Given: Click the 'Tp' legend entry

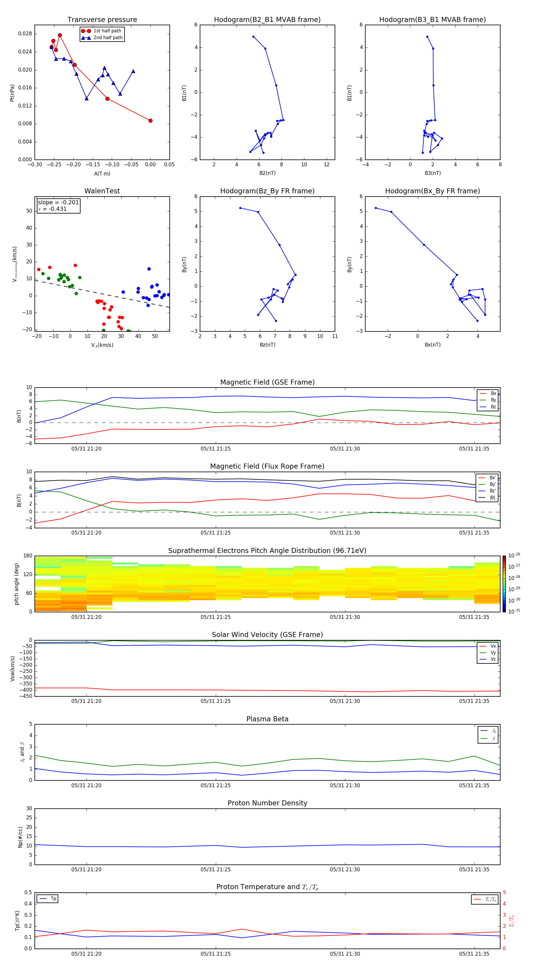Looking at the screenshot, I should point(48,899).
